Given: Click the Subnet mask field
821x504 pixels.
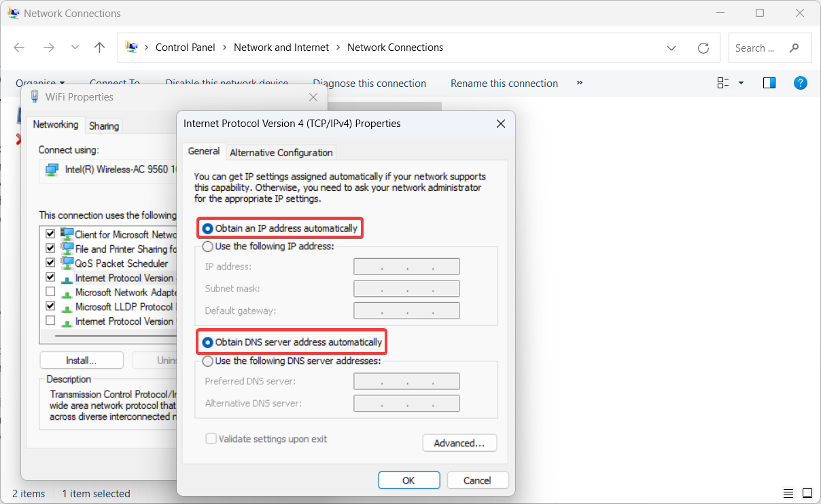Looking at the screenshot, I should pyautogui.click(x=406, y=289).
